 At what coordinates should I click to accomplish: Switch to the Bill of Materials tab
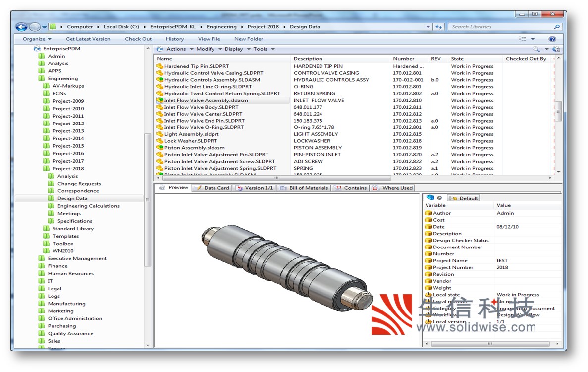click(x=304, y=188)
